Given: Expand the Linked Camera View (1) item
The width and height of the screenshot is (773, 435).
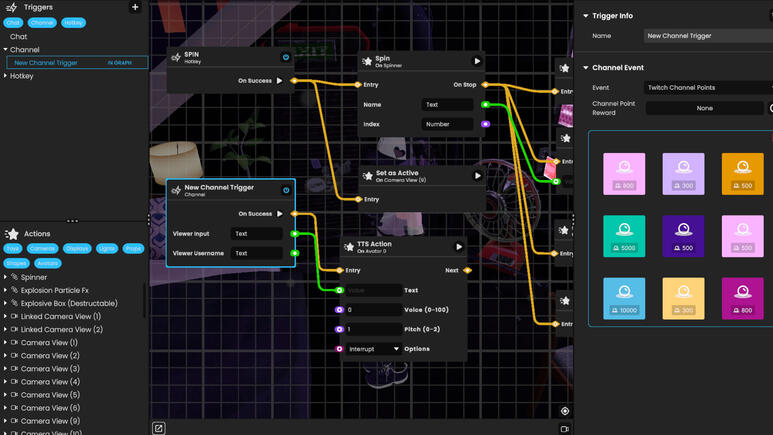Looking at the screenshot, I should [5, 316].
